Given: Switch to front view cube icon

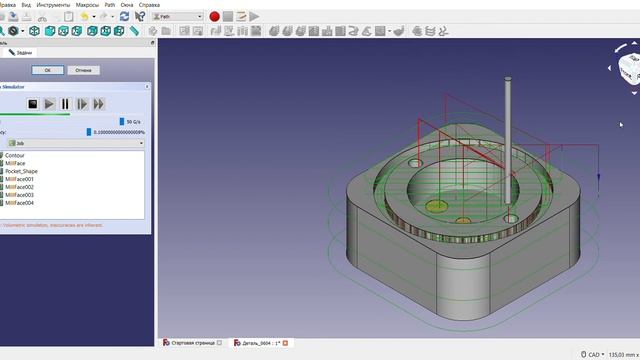Looking at the screenshot, I should 50,31.
